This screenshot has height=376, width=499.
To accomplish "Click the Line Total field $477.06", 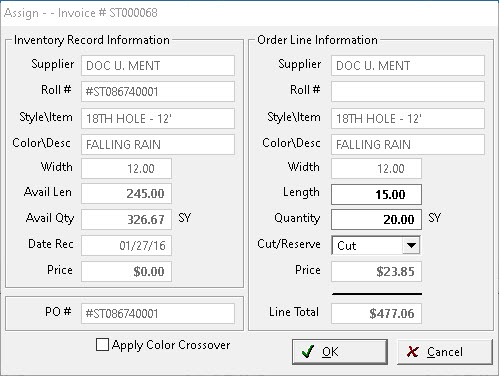I will (x=376, y=313).
